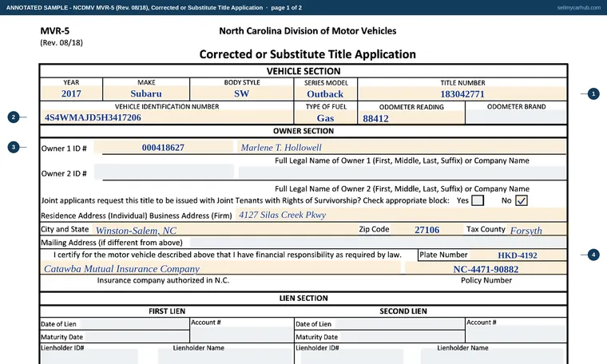Uncheck the No box for survivorship
Screen dimensions: 607x364
[521, 200]
